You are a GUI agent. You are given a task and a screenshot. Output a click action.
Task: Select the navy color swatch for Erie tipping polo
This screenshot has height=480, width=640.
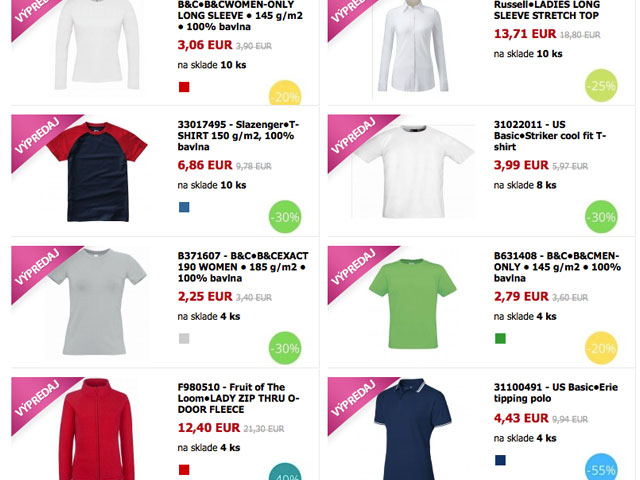click(x=500, y=460)
